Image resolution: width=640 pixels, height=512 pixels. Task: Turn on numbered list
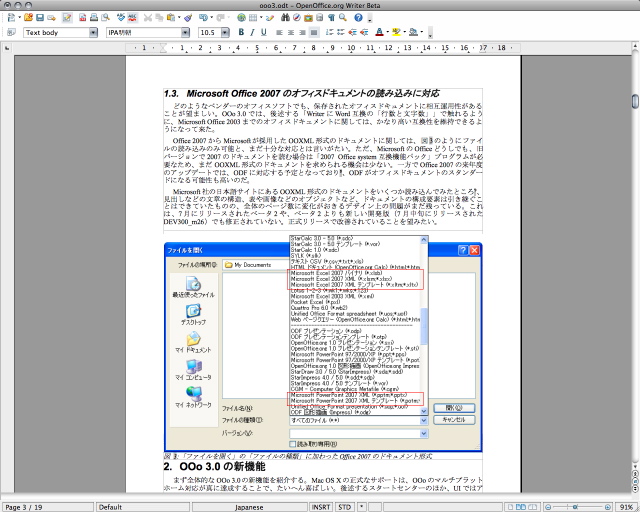click(329, 32)
